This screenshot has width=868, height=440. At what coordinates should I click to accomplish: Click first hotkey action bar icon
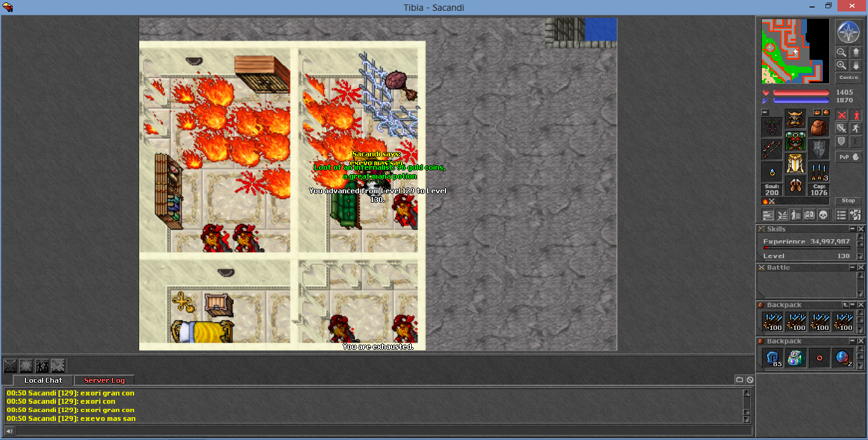(11, 366)
